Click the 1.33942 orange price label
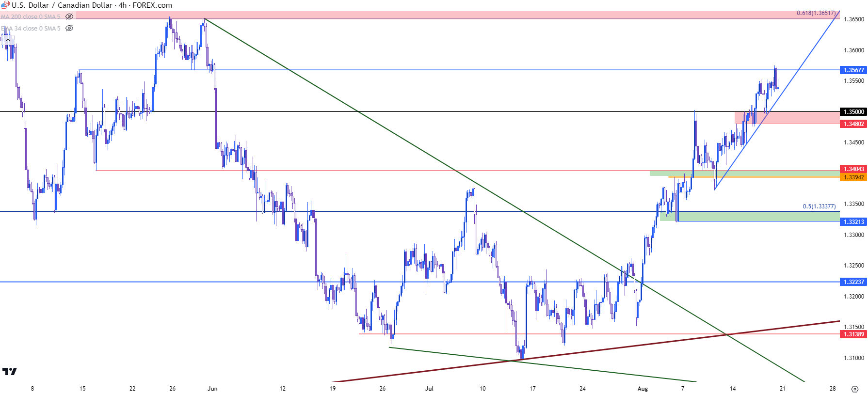This screenshot has height=394, width=868. click(853, 177)
